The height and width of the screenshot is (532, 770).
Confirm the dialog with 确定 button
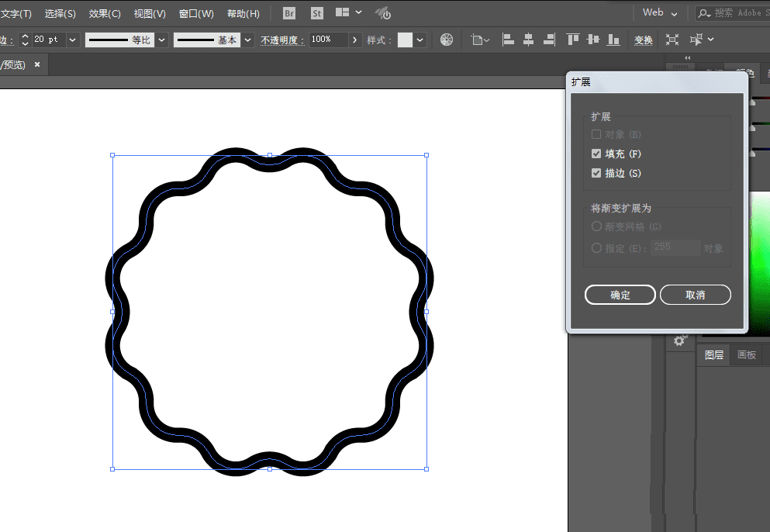point(620,295)
